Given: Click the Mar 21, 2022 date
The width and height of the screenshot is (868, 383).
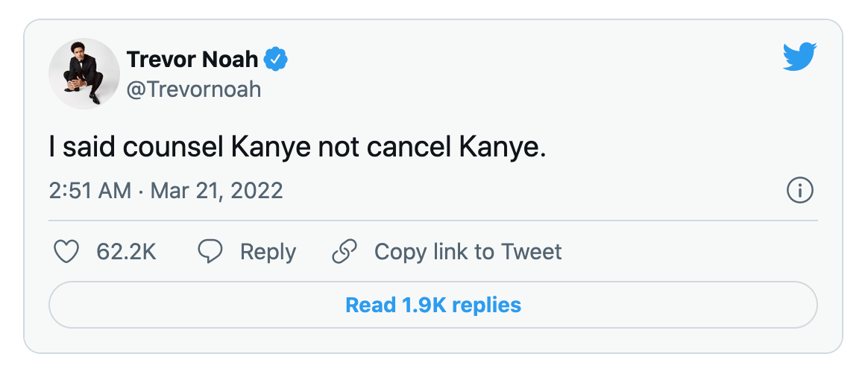Looking at the screenshot, I should pyautogui.click(x=216, y=190).
